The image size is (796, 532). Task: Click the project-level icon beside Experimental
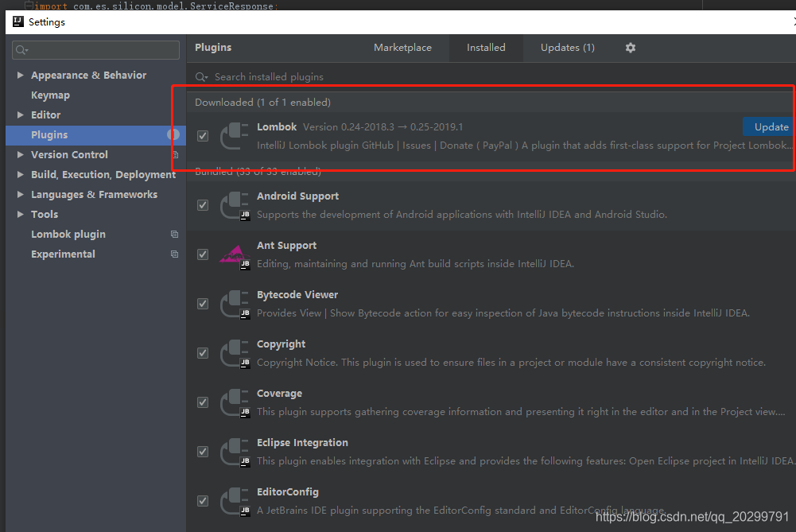pos(175,254)
